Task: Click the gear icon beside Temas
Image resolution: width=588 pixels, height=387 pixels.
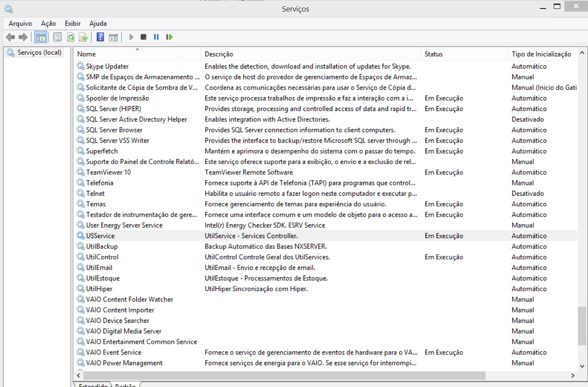Action: click(80, 204)
